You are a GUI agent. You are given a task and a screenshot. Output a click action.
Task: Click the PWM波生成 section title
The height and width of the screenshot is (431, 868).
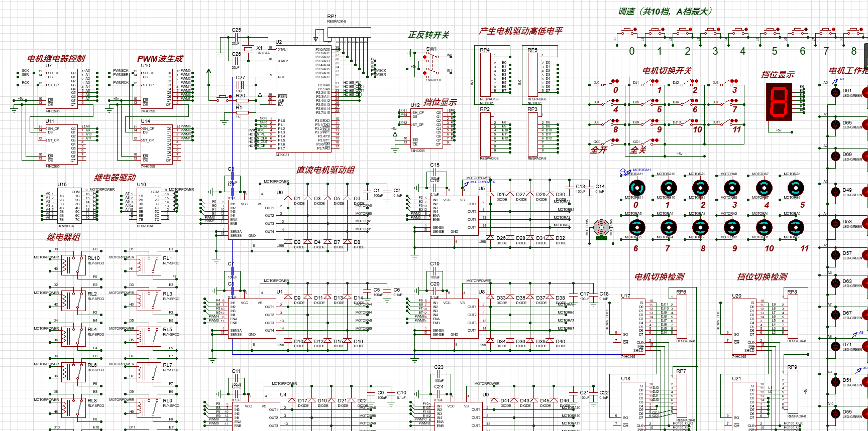point(160,59)
